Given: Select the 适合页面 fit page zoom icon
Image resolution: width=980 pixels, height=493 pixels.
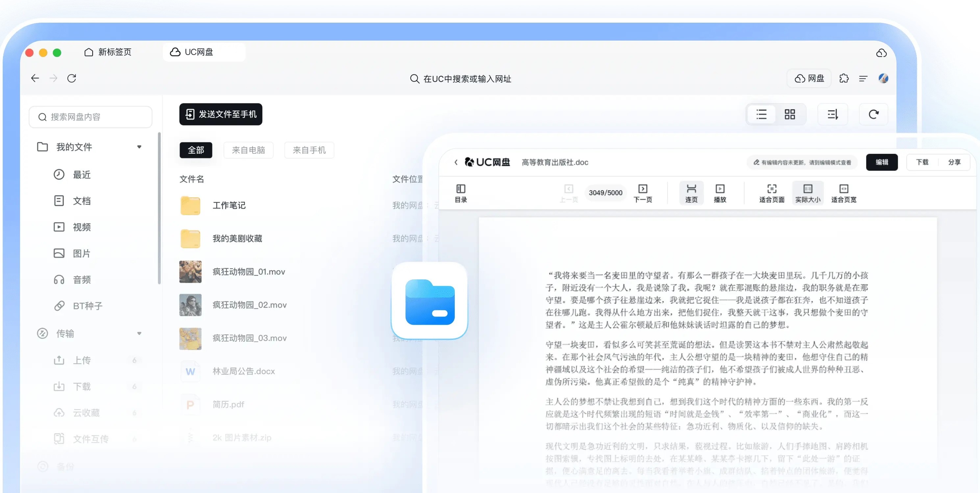Looking at the screenshot, I should (771, 193).
